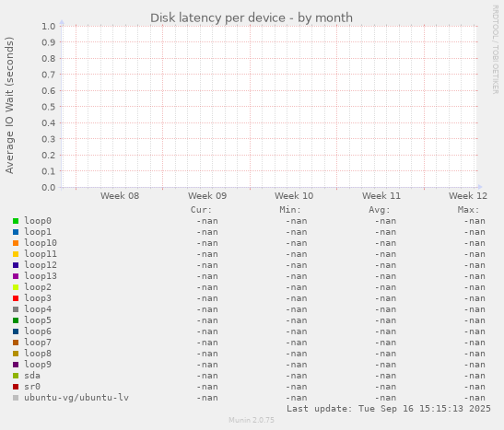Click the 1.0 y-axis tick label

coord(49,26)
